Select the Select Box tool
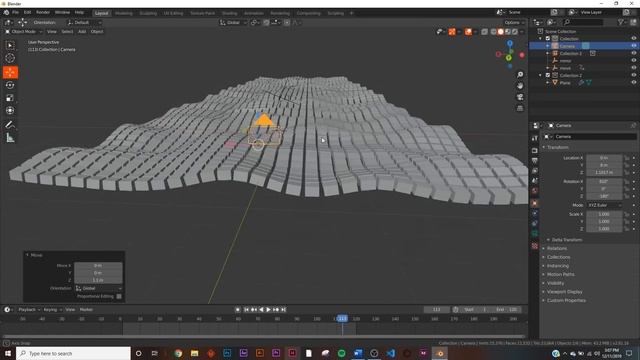Image resolution: width=640 pixels, height=360 pixels. coord(10,45)
